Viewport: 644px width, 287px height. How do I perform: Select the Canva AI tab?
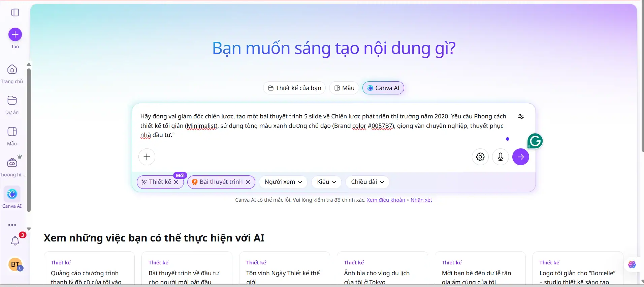383,88
